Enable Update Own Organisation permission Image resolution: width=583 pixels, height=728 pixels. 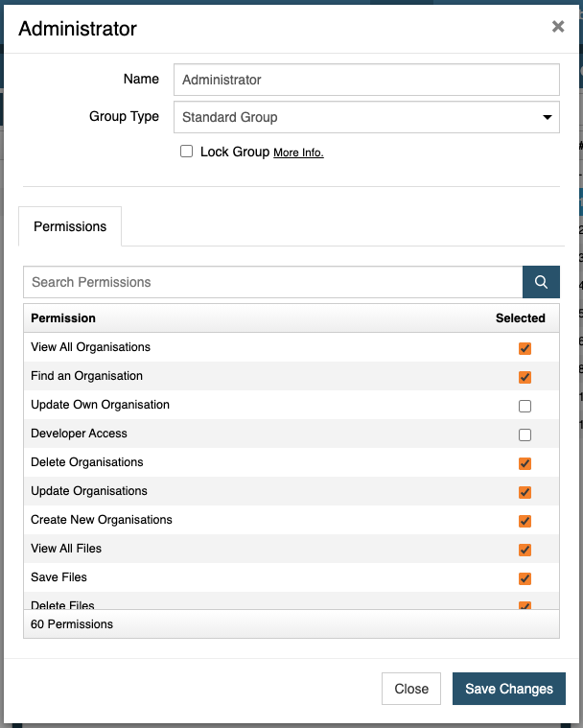point(525,406)
